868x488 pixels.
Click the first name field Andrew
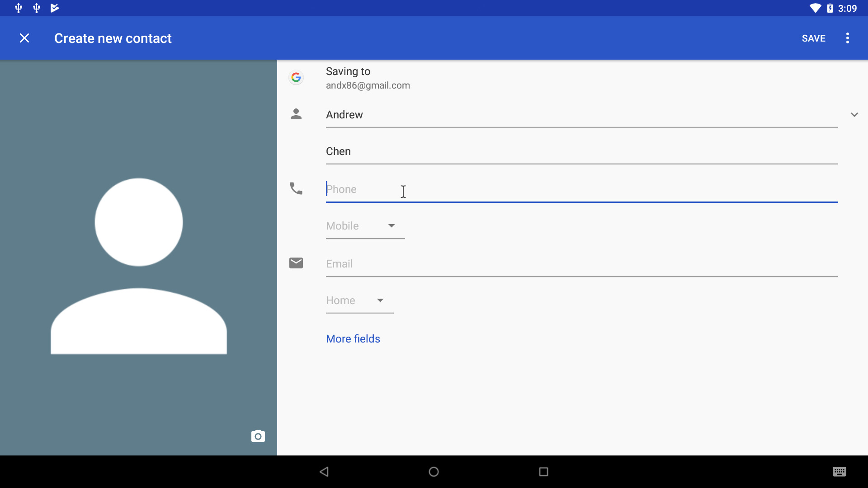(582, 115)
